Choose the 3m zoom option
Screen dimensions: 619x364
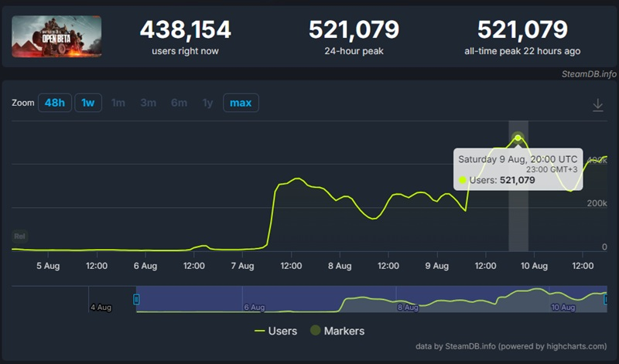pyautogui.click(x=149, y=103)
